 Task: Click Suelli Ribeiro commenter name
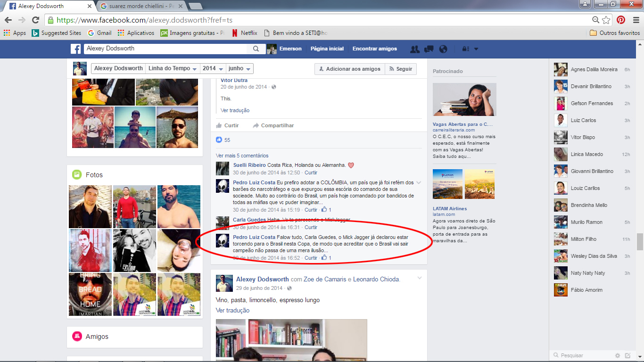pyautogui.click(x=249, y=165)
